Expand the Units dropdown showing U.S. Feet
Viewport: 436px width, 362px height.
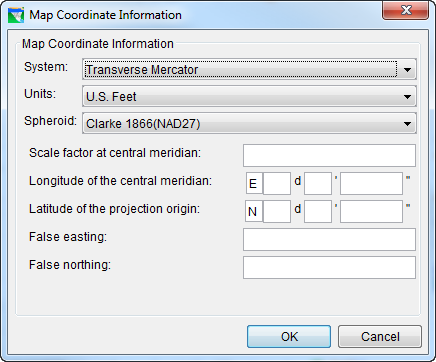pyautogui.click(x=249, y=96)
